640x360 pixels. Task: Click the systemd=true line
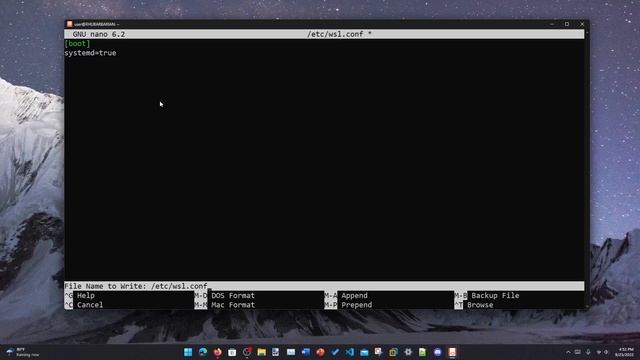click(x=90, y=53)
